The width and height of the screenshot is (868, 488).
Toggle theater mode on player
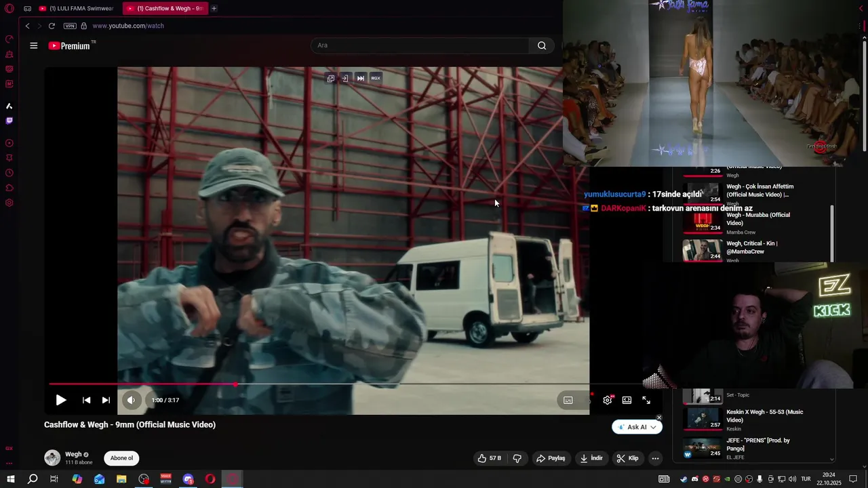click(627, 400)
